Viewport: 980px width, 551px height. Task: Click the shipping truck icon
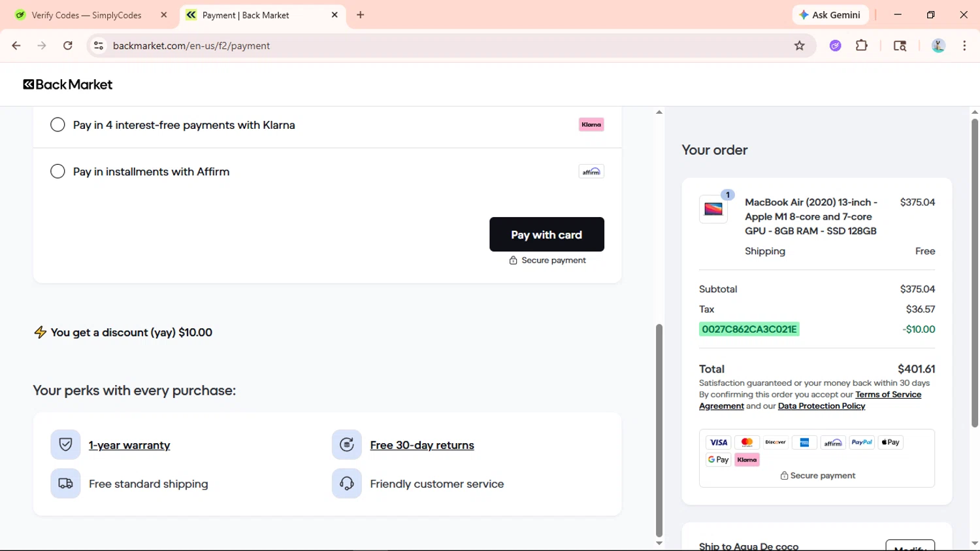65,484
